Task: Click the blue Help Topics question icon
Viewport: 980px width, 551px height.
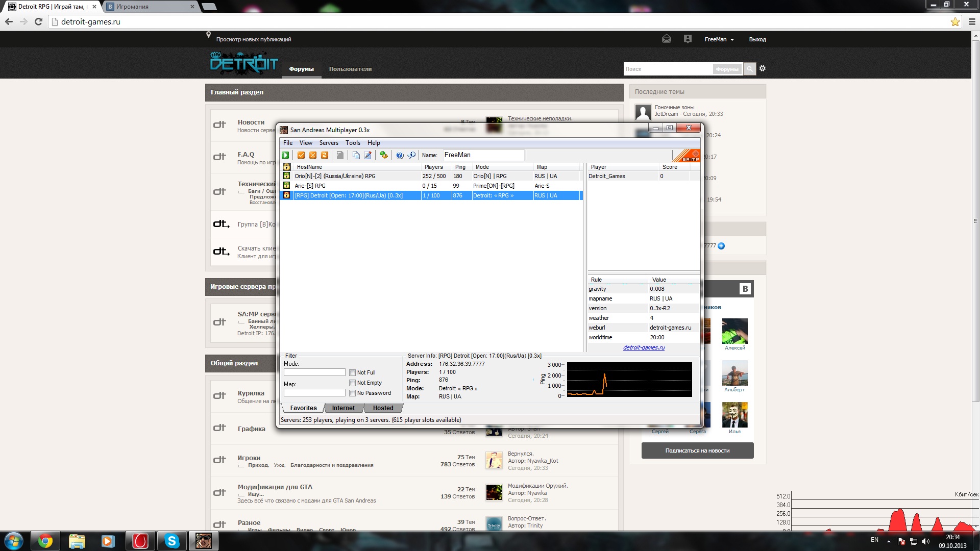Action: coord(400,155)
